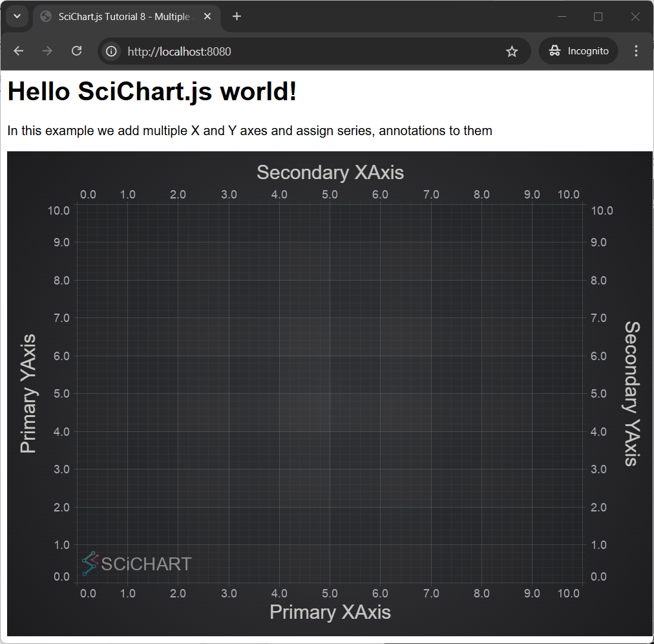
Task: Maximize the browser window
Action: (598, 17)
